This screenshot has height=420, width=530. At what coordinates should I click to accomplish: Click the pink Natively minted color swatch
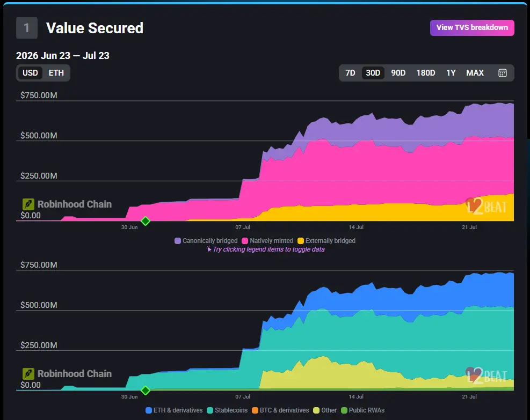(x=245, y=241)
